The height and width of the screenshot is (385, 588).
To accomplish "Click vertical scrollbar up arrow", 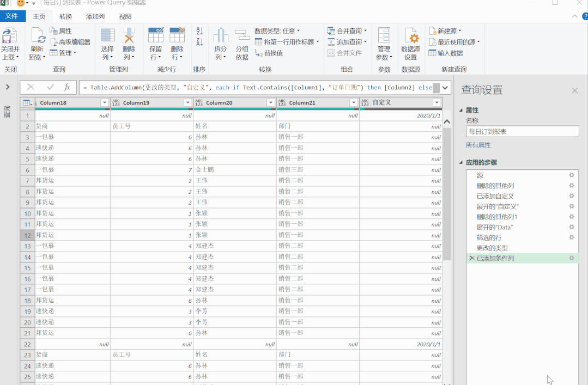I will (x=447, y=122).
